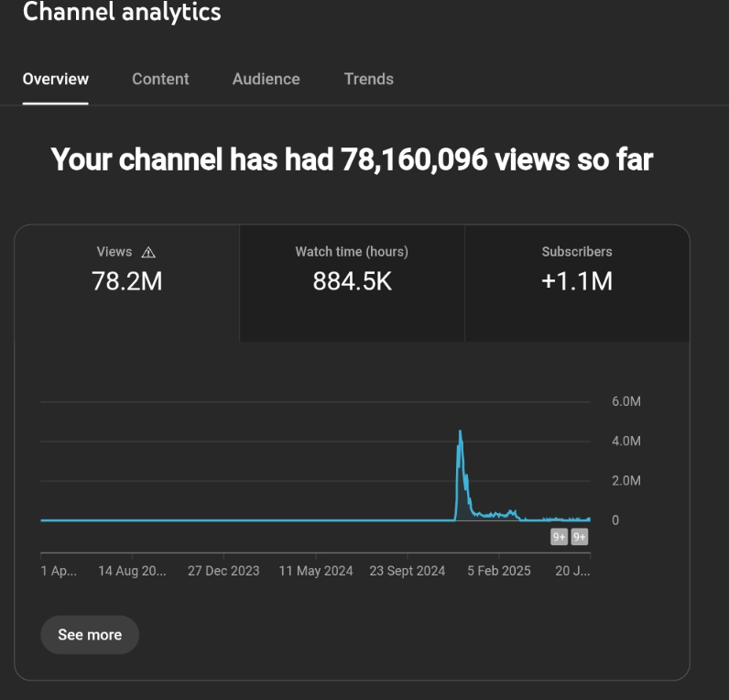Viewport: 729px width, 700px height.
Task: Click the 23 Sept 2024 axis date
Action: pos(407,571)
